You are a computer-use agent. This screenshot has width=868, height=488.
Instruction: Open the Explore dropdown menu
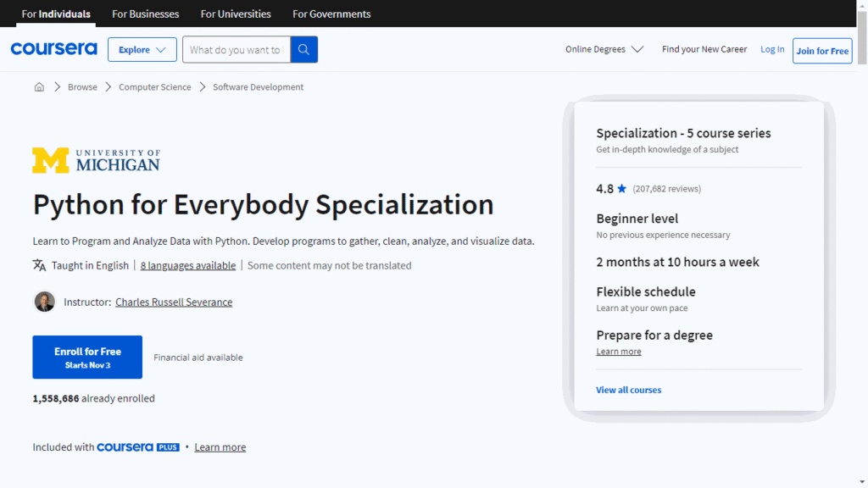[x=142, y=49]
